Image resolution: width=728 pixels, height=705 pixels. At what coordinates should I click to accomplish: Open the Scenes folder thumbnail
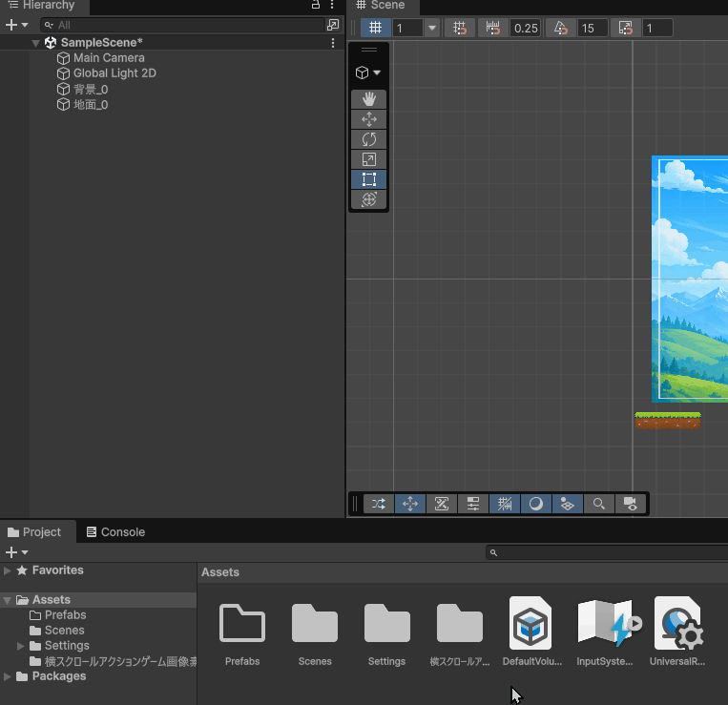click(x=314, y=624)
